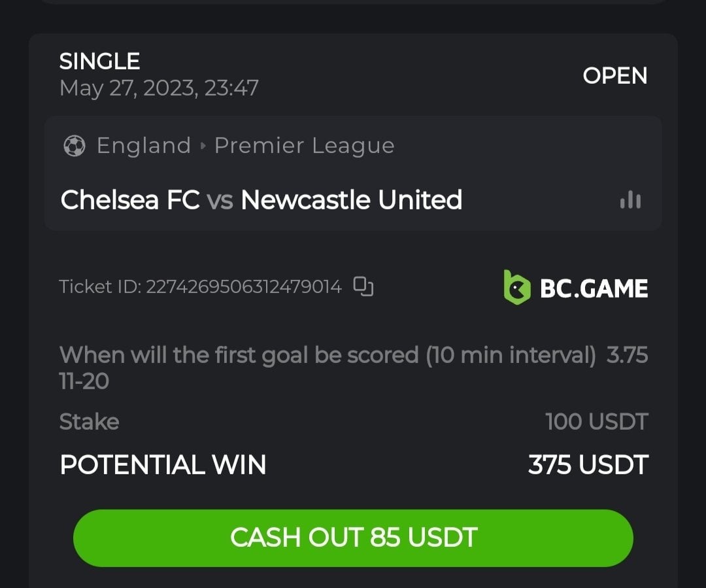Select the Chelsea FC team name
The width and height of the screenshot is (706, 588).
click(129, 199)
